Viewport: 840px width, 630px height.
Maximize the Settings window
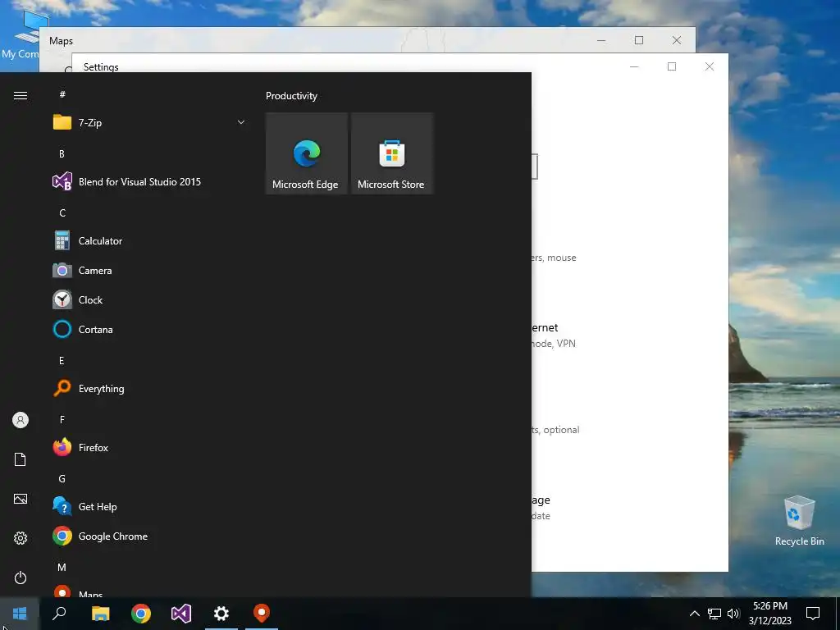672,66
